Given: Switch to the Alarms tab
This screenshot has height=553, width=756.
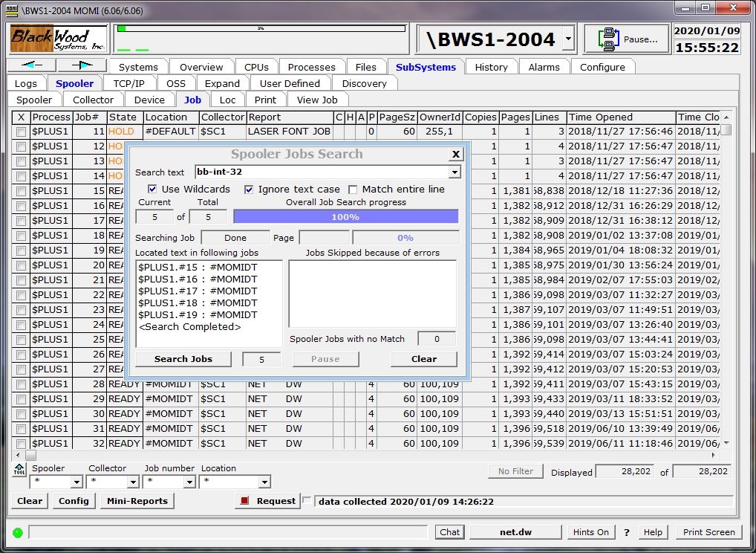Looking at the screenshot, I should tap(544, 67).
